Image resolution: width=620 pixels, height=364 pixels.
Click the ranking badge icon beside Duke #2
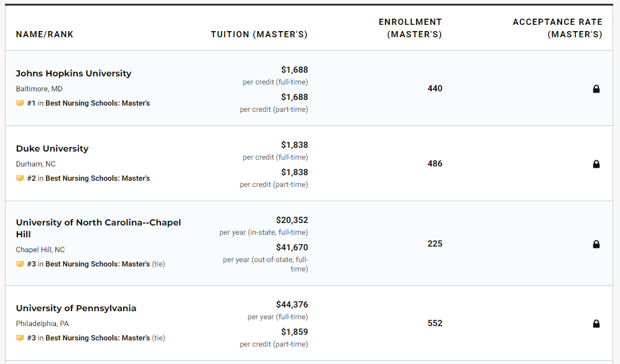click(x=20, y=178)
